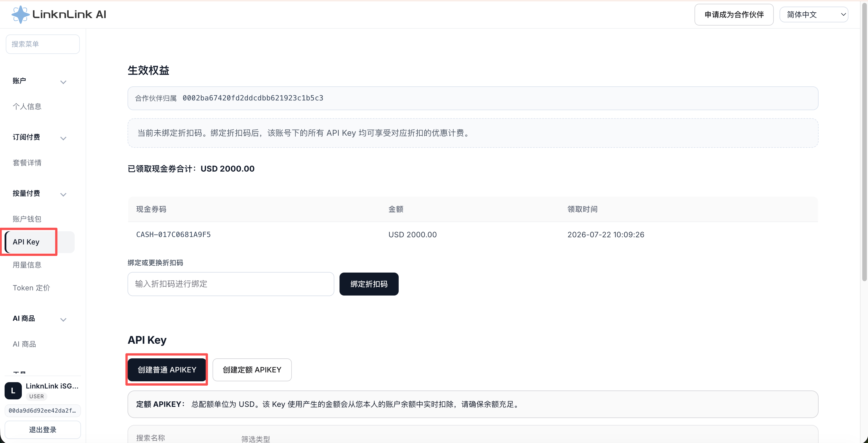Click the 搜索名称 filter field
The width and height of the screenshot is (868, 443).
click(151, 438)
